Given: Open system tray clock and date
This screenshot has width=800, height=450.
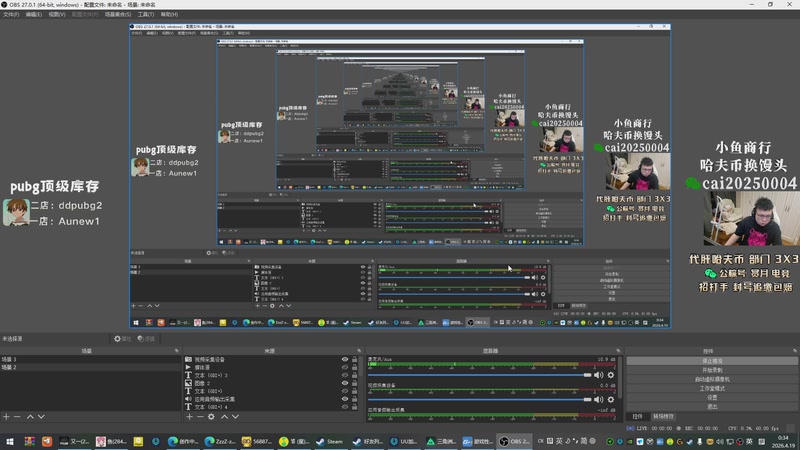Looking at the screenshot, I should (783, 441).
